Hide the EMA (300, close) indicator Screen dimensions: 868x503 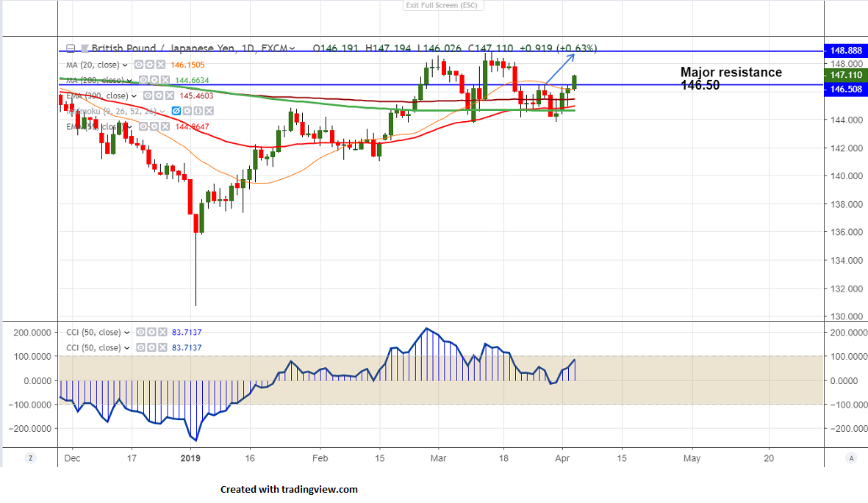pyautogui.click(x=148, y=95)
